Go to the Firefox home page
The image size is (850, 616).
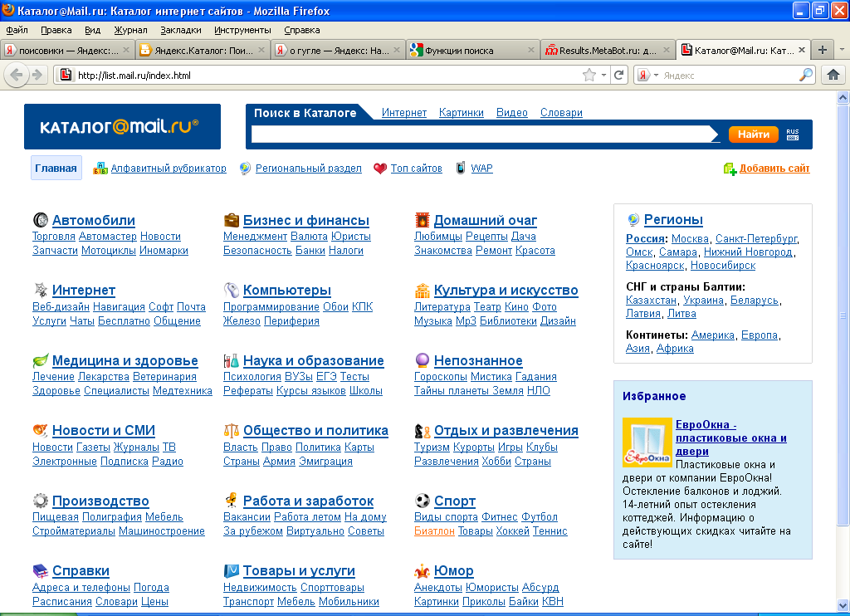[x=833, y=75]
